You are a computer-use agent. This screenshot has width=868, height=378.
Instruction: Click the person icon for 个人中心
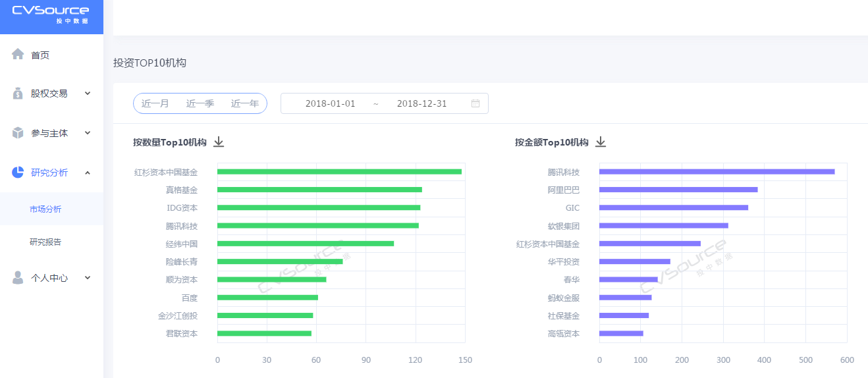coord(18,278)
